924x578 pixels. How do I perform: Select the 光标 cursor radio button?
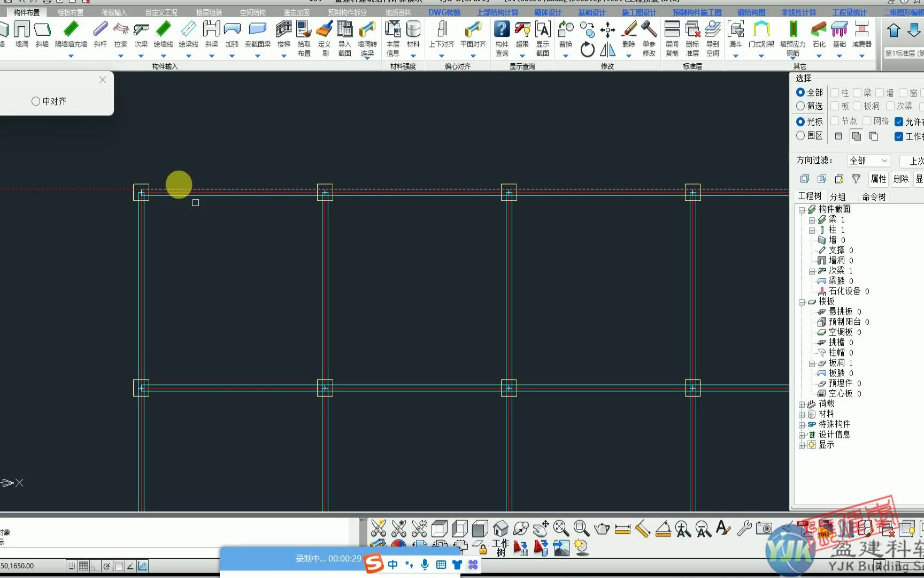pos(800,121)
